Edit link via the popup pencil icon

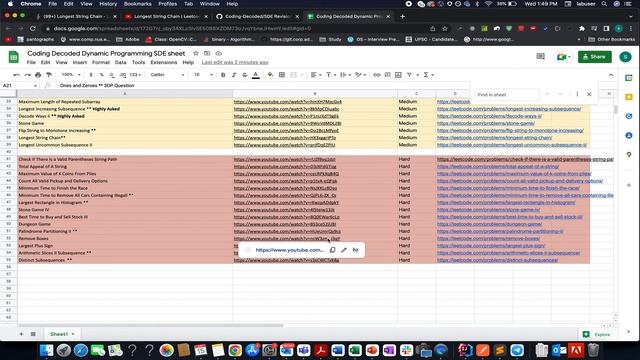pos(344,250)
